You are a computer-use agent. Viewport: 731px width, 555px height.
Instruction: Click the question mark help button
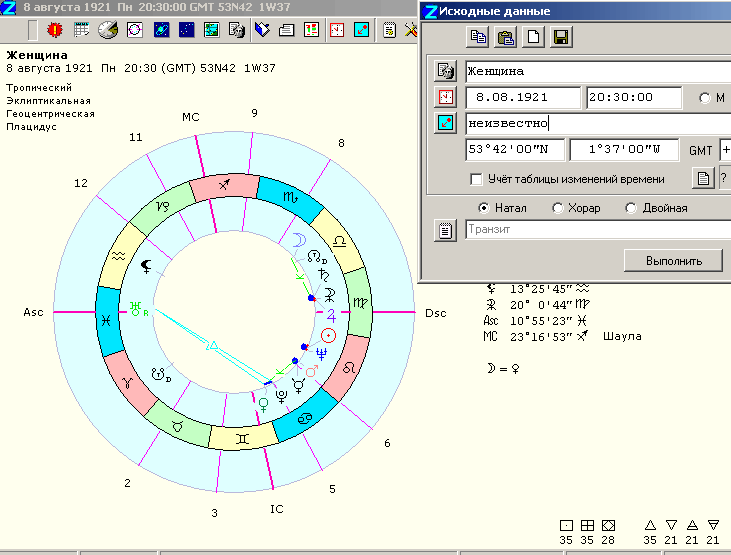pyautogui.click(x=724, y=179)
